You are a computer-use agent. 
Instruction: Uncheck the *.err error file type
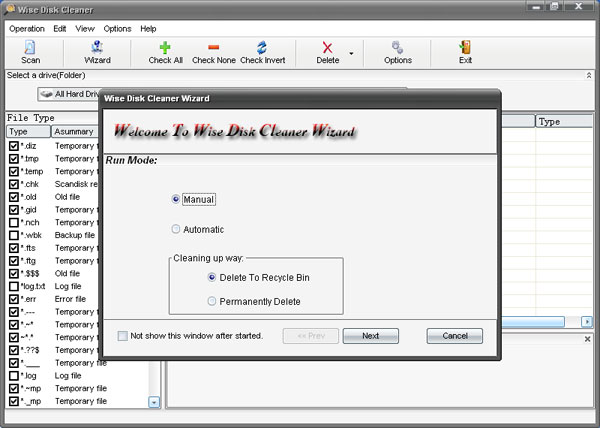14,299
